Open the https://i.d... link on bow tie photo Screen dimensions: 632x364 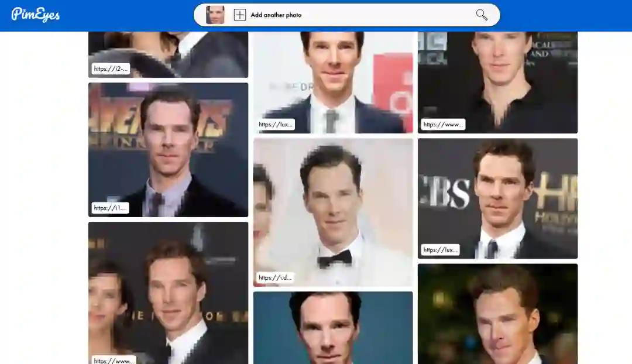click(x=274, y=277)
